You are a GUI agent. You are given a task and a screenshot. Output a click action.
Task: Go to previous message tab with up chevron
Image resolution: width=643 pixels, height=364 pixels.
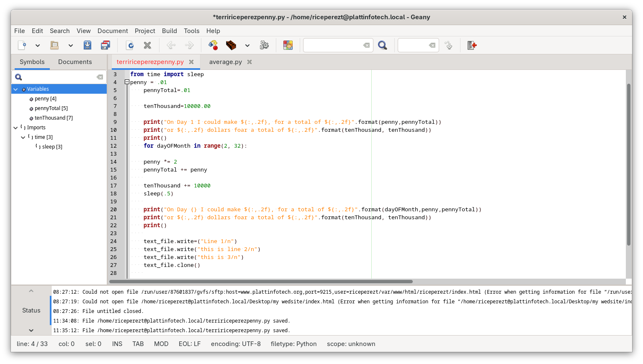pyautogui.click(x=31, y=291)
